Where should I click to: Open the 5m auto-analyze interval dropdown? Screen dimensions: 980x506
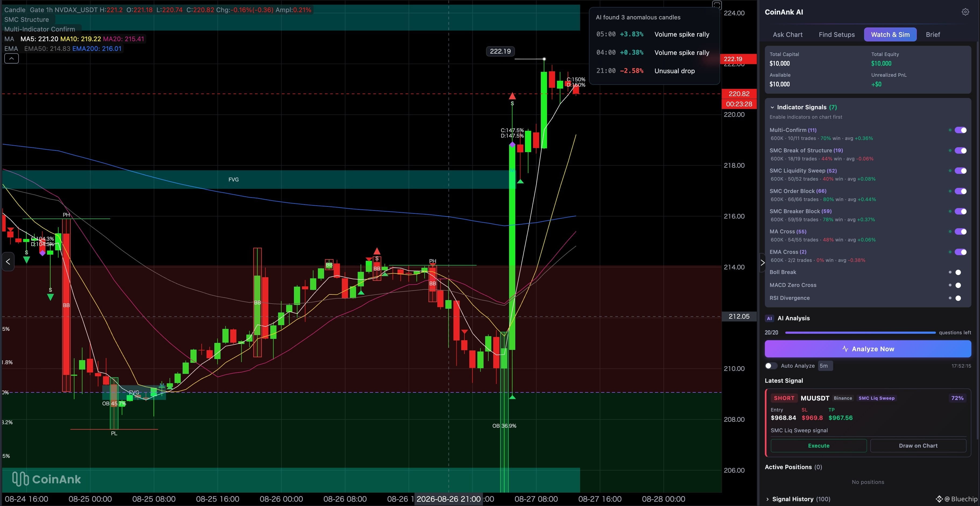pos(825,366)
